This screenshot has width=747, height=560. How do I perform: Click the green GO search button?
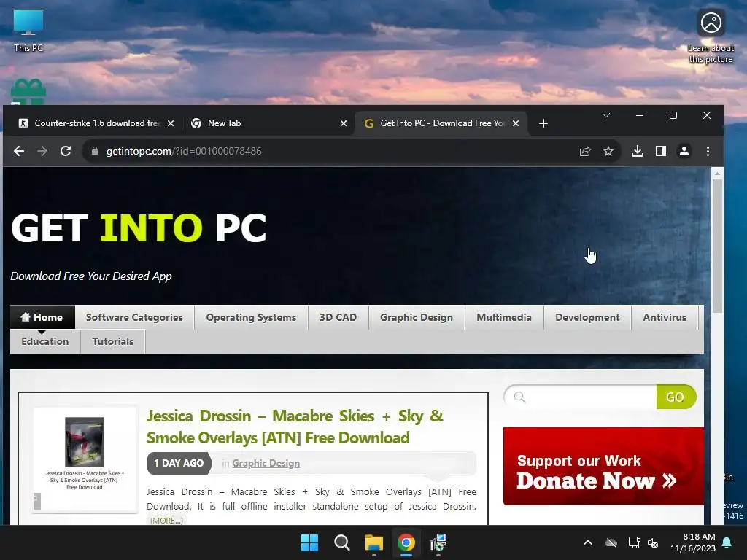coord(676,397)
